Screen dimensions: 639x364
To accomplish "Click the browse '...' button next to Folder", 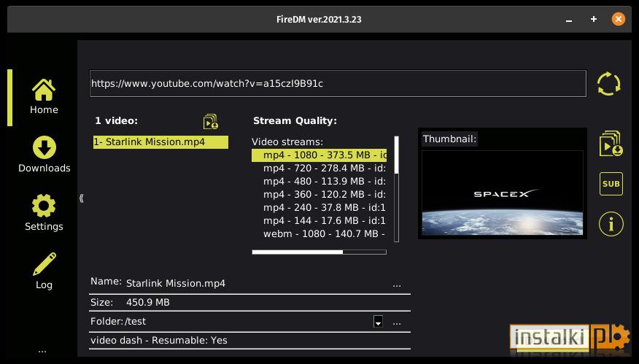I will coord(397,323).
